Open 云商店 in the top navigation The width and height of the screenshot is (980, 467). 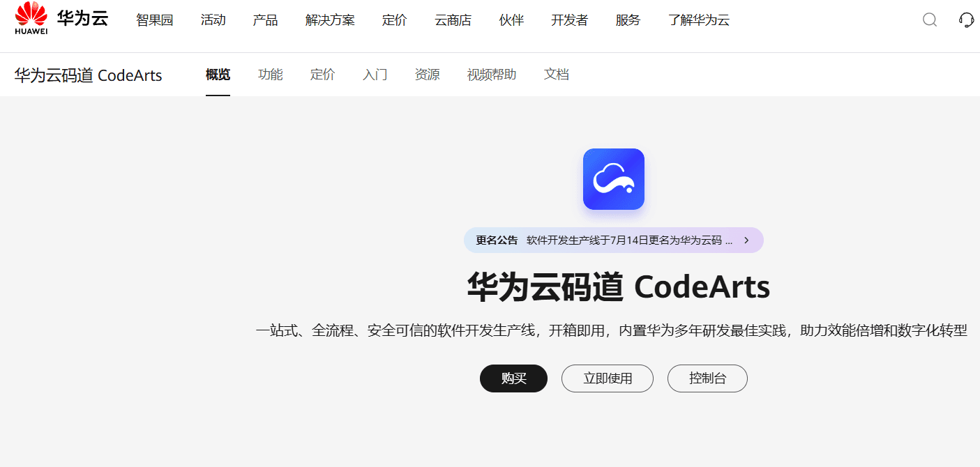pyautogui.click(x=453, y=20)
